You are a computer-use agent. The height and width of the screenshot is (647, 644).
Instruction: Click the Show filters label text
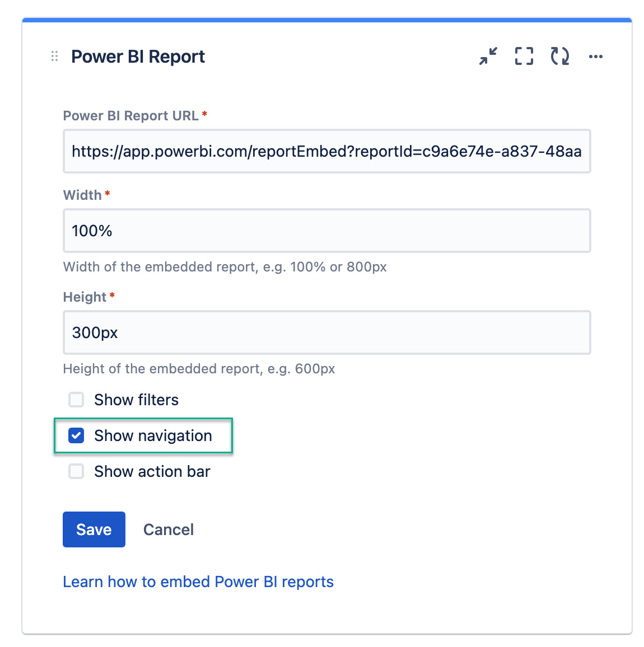pos(136,400)
